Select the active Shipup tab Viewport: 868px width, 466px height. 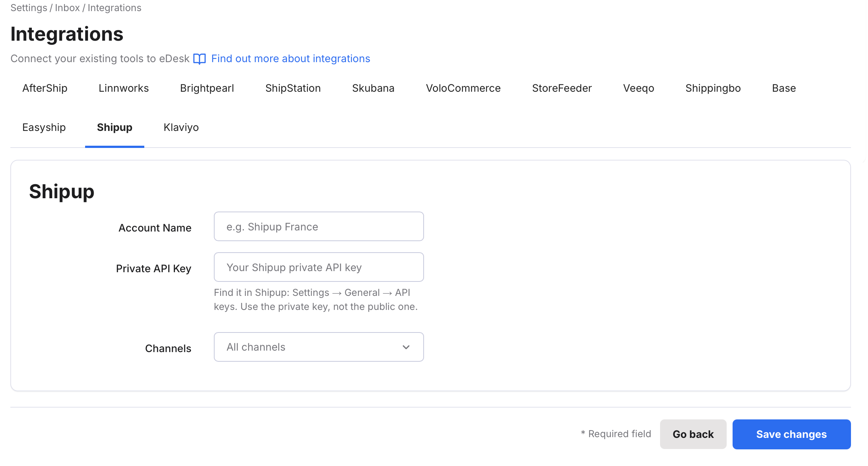point(114,128)
